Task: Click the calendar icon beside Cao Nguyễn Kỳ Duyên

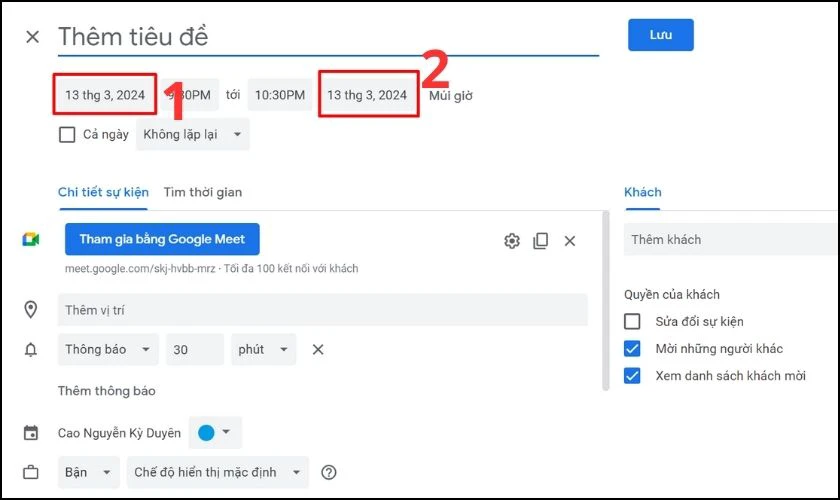Action: click(31, 432)
